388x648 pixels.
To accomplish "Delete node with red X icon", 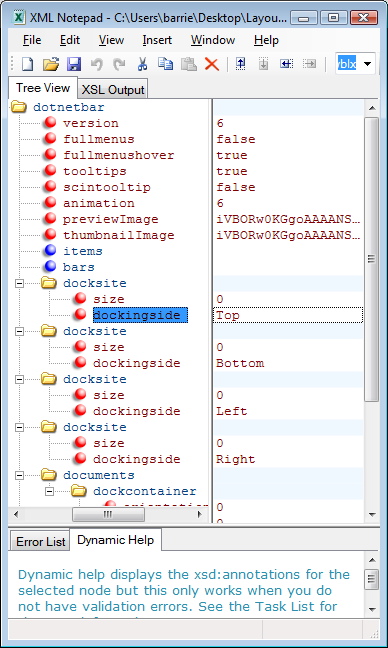I will 212,64.
